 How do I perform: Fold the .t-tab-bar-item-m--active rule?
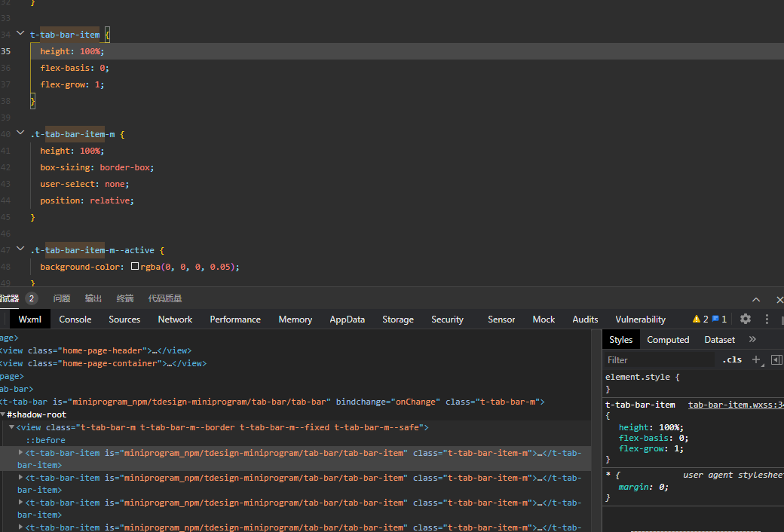pos(20,249)
